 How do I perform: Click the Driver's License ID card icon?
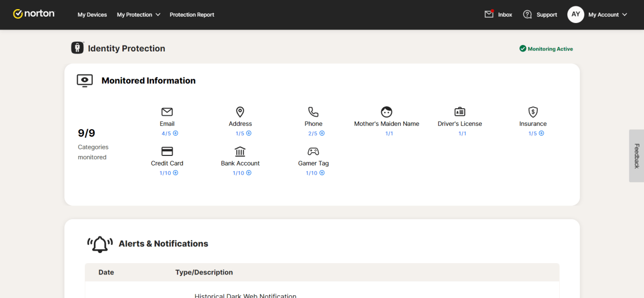click(460, 111)
